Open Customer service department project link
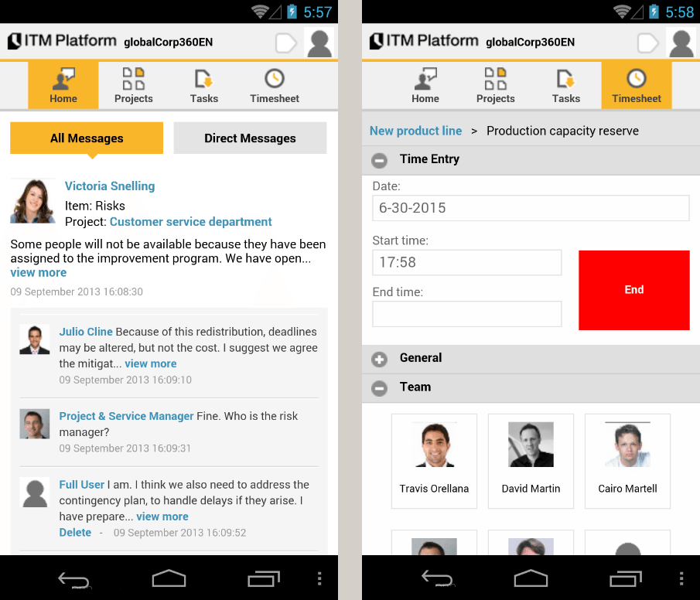The image size is (700, 600). click(x=190, y=222)
